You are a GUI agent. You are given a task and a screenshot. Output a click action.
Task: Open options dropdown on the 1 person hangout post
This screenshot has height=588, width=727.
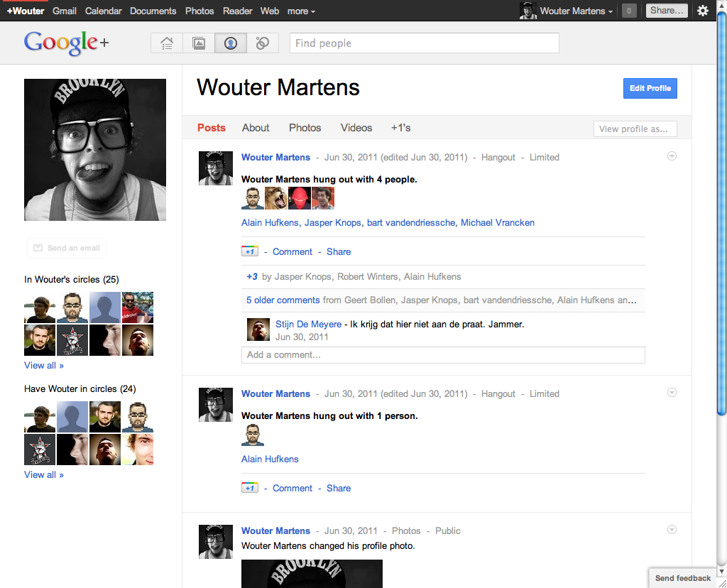(672, 393)
